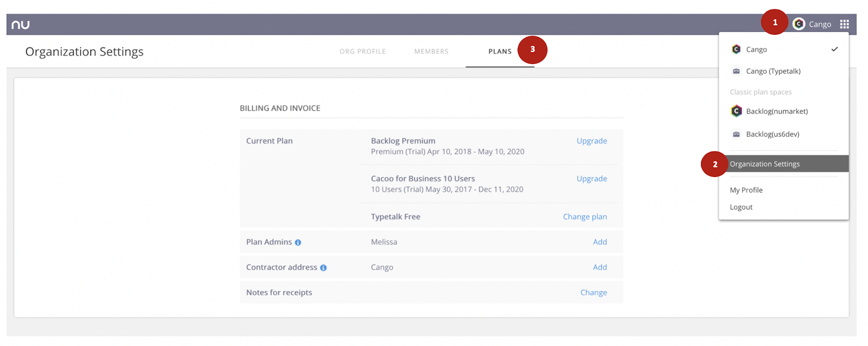
Task: Click Upgrade for Backlog Premium
Action: point(591,141)
